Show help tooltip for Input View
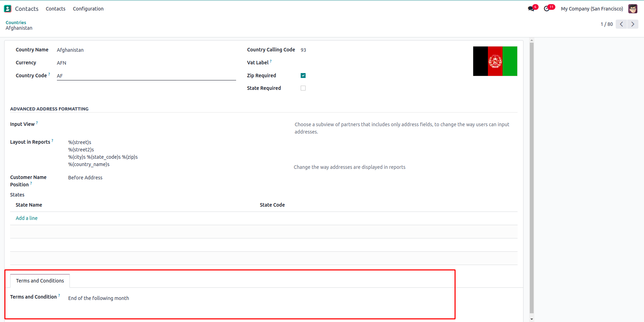This screenshot has height=322, width=644. (37, 122)
